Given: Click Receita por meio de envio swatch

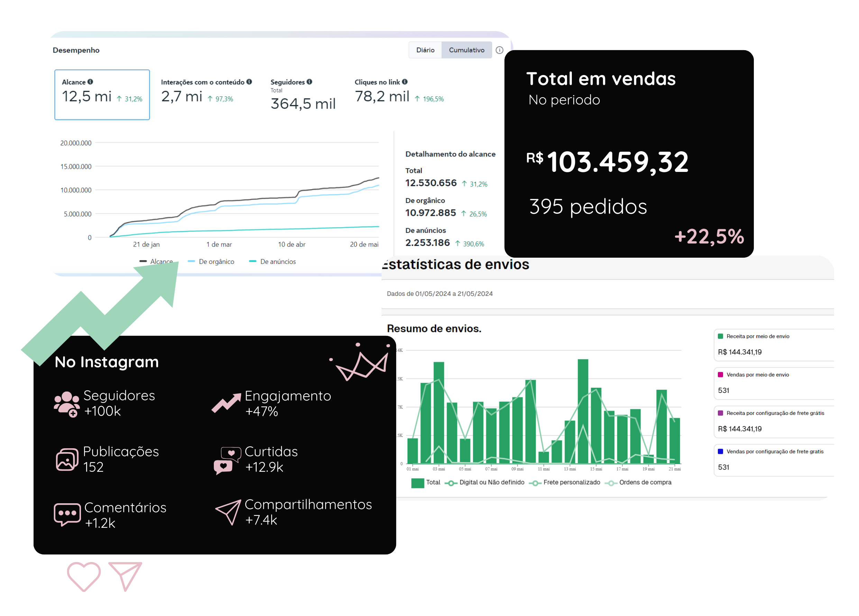Looking at the screenshot, I should [720, 336].
